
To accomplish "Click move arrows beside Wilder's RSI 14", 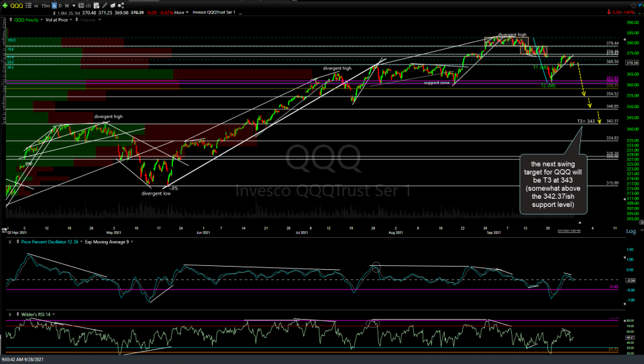I will click(17, 315).
